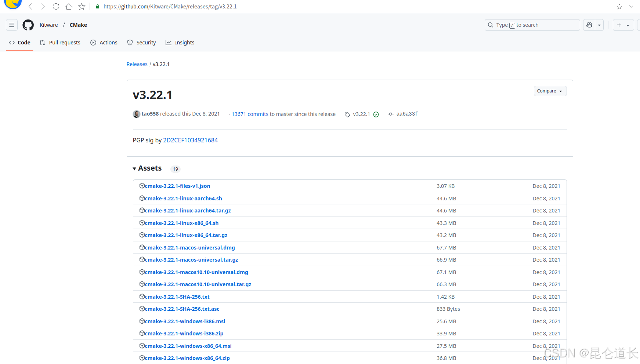Reload the page with the refresh icon
The height and width of the screenshot is (364, 640).
pos(56,7)
